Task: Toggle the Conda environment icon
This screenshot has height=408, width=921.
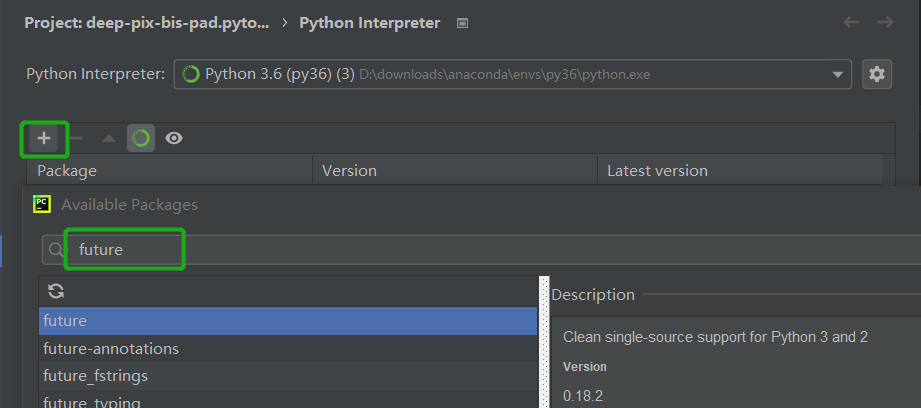Action: coord(141,138)
